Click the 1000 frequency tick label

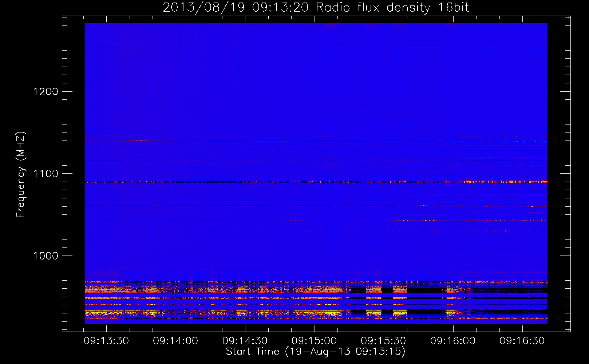click(46, 256)
